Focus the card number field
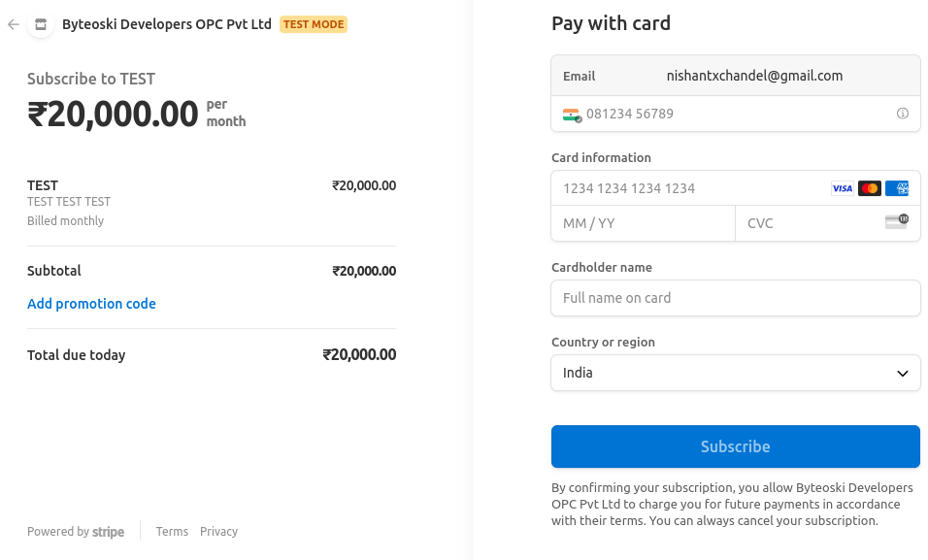Image resolution: width=928 pixels, height=560 pixels. (679, 188)
